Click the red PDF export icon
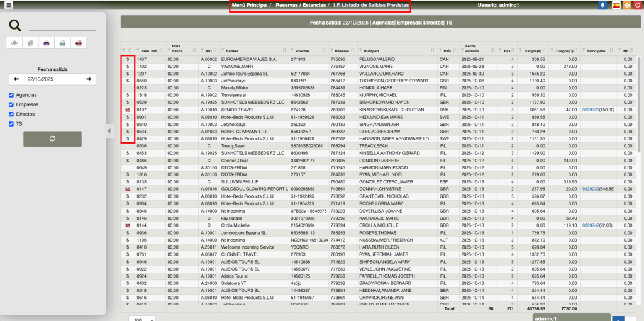644x321 pixels. tap(78, 43)
